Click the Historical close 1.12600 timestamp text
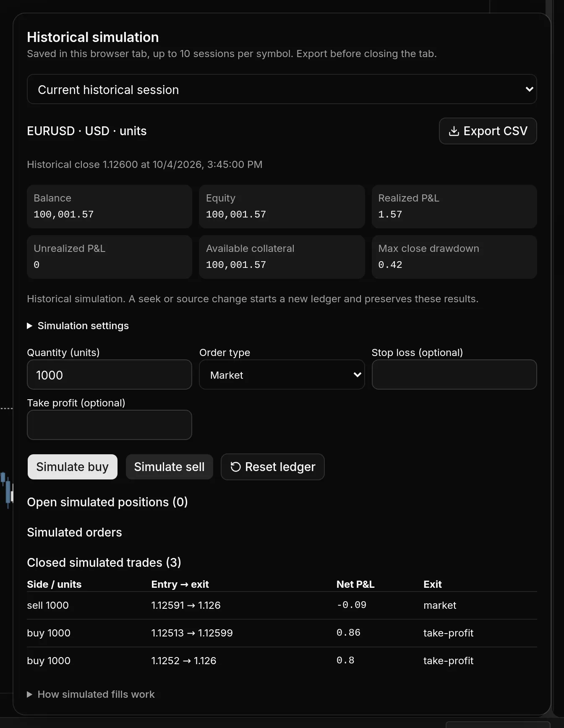The height and width of the screenshot is (728, 564). click(x=145, y=165)
